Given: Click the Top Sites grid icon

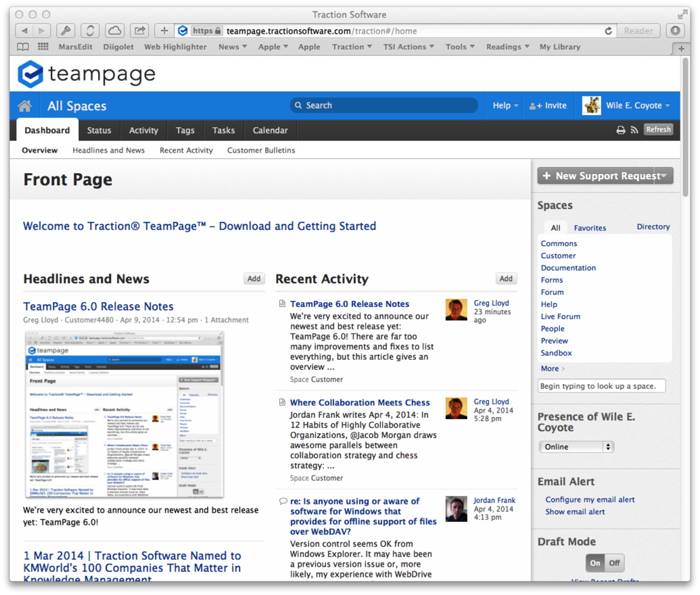Looking at the screenshot, I should (x=43, y=47).
